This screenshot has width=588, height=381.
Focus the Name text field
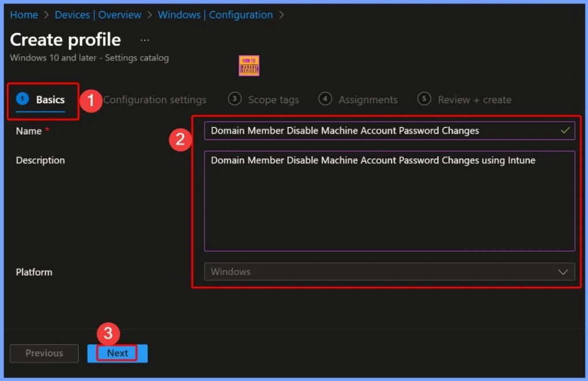coord(379,131)
